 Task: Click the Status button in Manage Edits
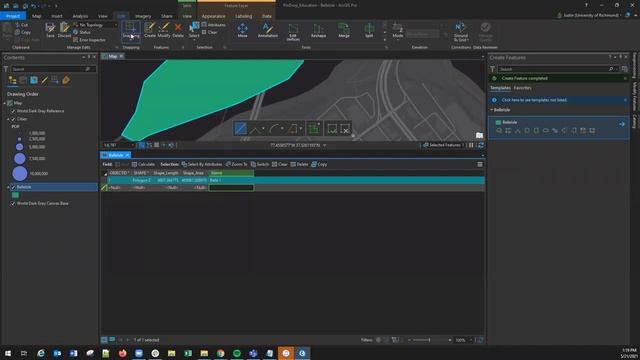point(82,32)
